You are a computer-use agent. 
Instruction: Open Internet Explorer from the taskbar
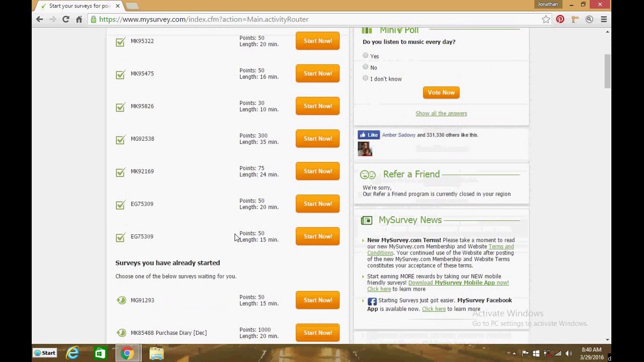tap(73, 353)
